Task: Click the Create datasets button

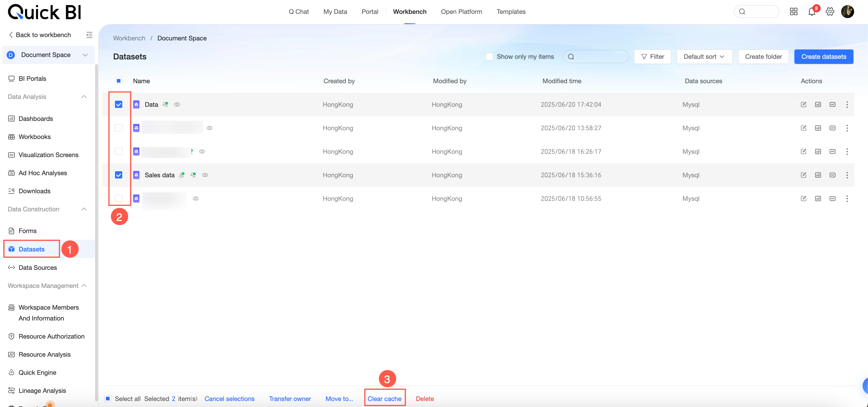Action: tap(823, 57)
